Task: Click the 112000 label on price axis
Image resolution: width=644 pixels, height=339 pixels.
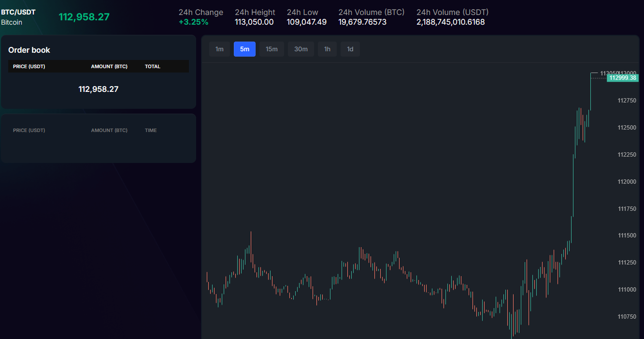Action: [x=627, y=181]
